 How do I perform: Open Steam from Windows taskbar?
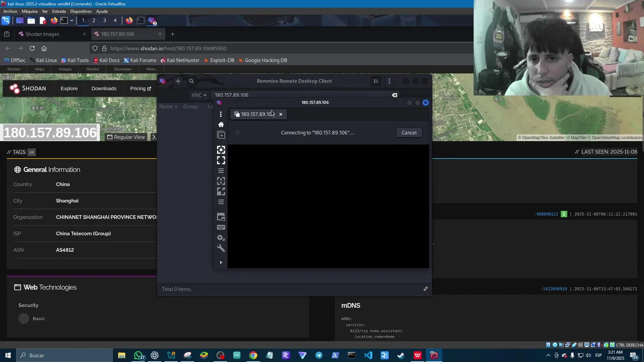coord(400,355)
